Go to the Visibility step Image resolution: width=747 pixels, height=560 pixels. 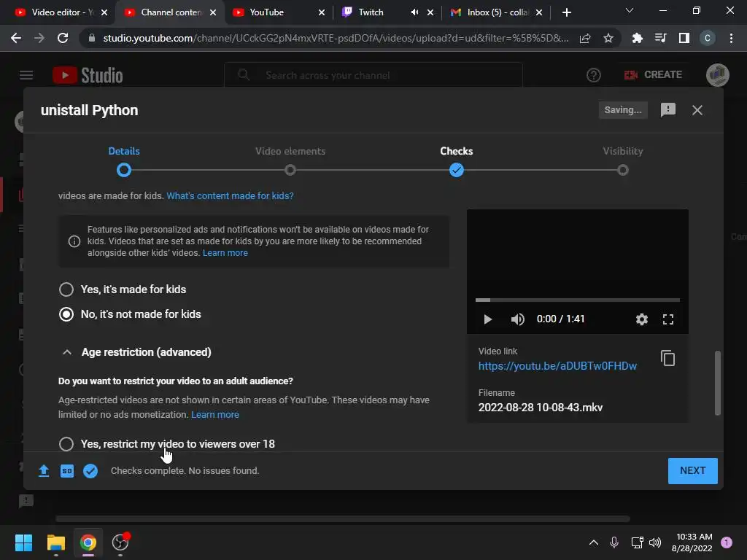(x=623, y=161)
